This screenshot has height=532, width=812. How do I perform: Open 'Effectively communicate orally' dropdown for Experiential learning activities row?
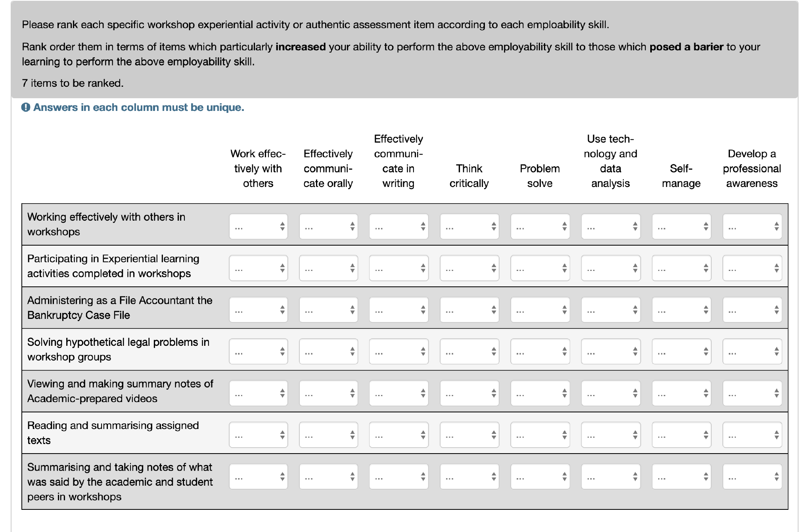(328, 268)
